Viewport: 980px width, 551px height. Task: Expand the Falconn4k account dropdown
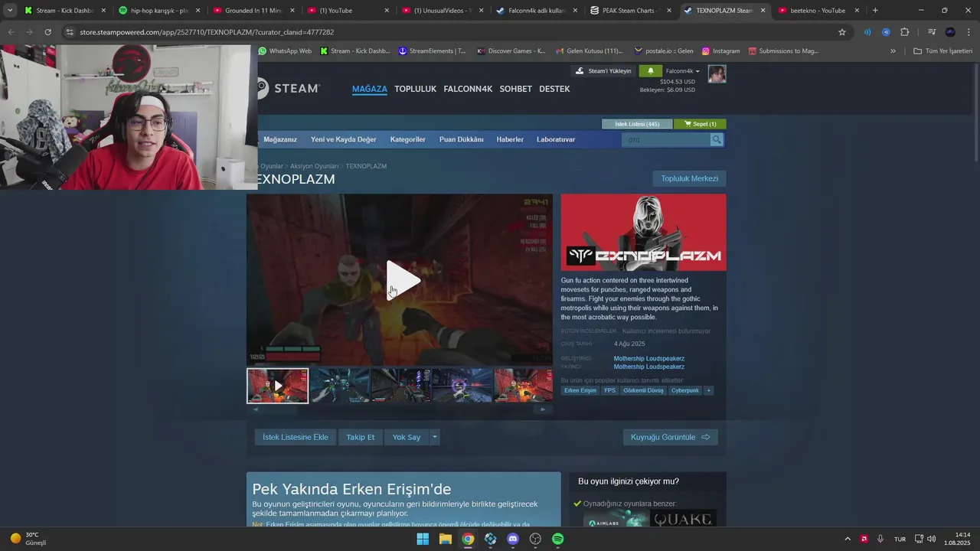tap(683, 71)
